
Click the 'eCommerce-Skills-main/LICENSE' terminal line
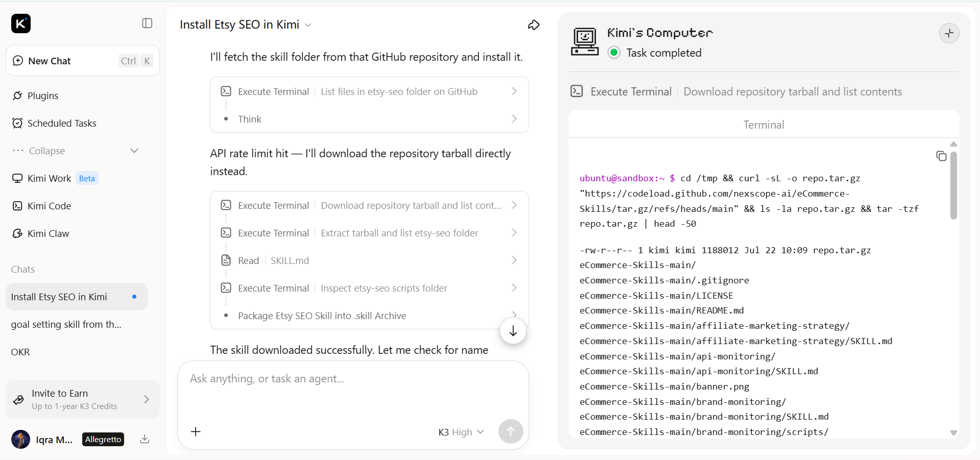pyautogui.click(x=656, y=296)
